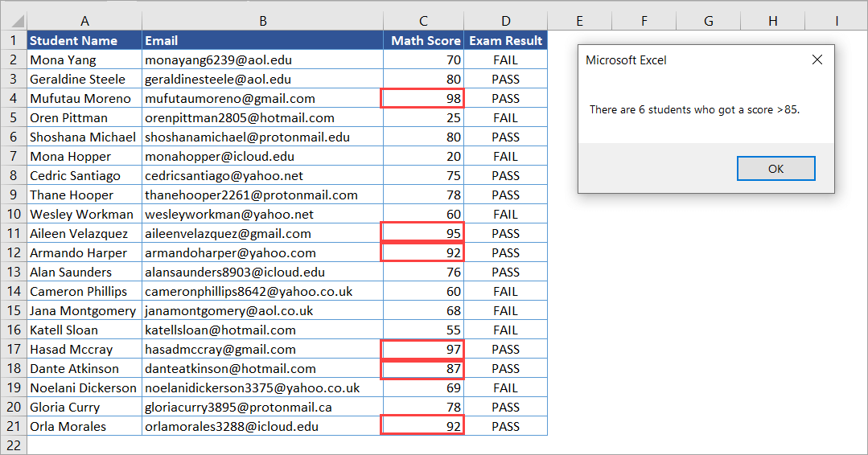868x455 pixels.
Task: Select cell containing Dante Atkinson
Action: 84,369
